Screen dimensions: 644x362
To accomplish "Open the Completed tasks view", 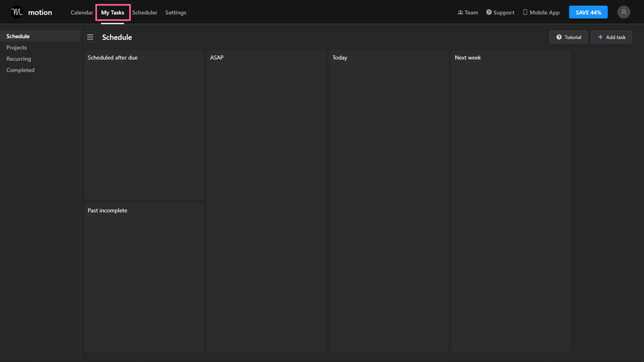I will [20, 70].
